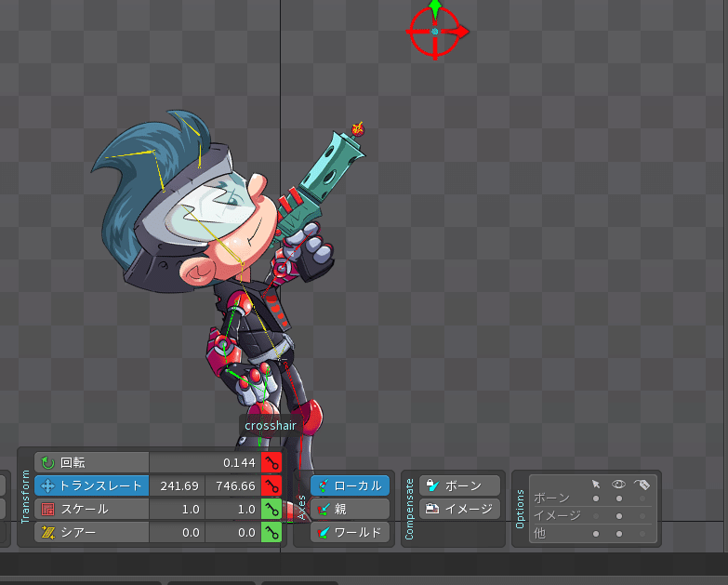Click the green Y-axis arrow on the crosshair bone
Screen dimensions: 728x585
tap(435, 7)
